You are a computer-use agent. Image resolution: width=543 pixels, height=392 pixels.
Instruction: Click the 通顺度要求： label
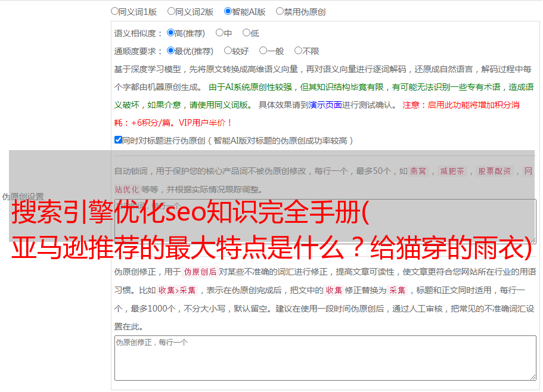(x=138, y=51)
